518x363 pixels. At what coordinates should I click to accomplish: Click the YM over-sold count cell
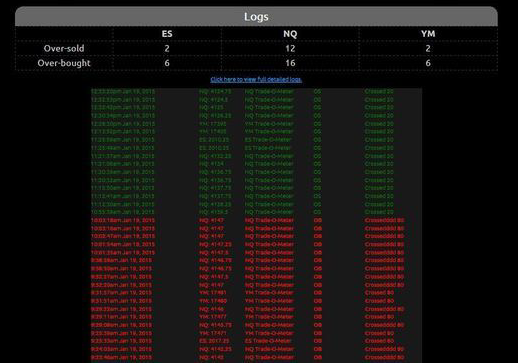tap(428, 48)
